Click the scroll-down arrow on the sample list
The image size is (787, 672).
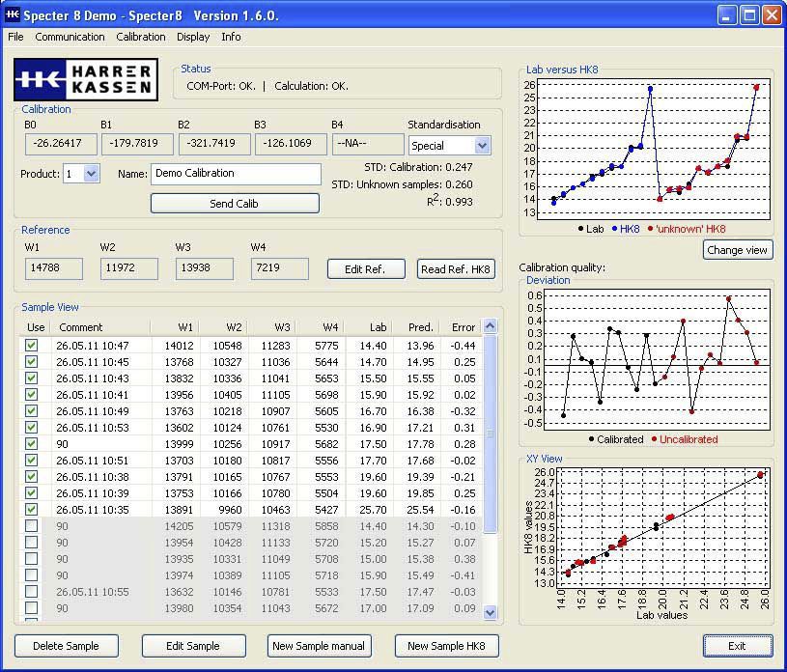[x=491, y=614]
